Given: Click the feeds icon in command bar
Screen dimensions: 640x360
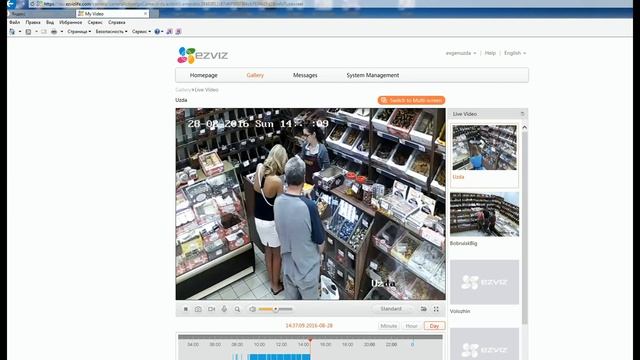Looking at the screenshot, I should point(28,31).
